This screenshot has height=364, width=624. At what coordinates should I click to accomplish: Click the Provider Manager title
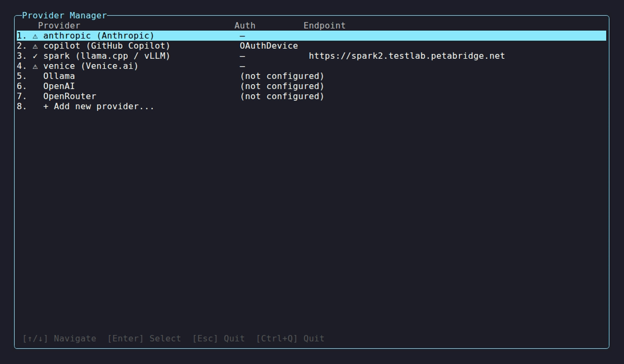pos(64,16)
